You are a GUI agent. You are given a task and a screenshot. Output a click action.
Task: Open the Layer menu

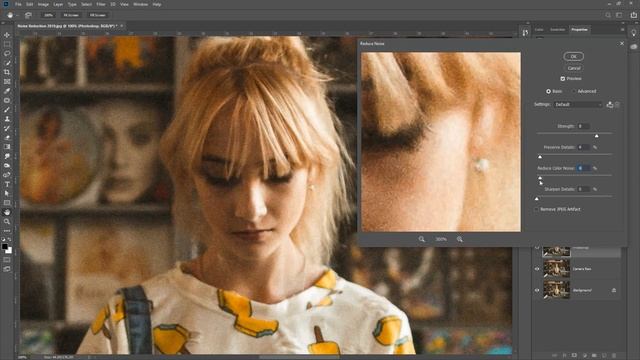(x=58, y=4)
